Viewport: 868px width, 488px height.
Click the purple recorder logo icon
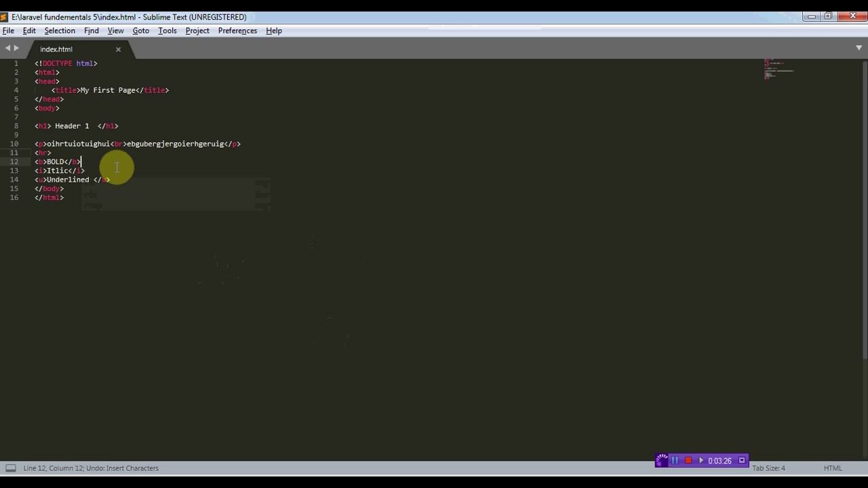tap(662, 461)
